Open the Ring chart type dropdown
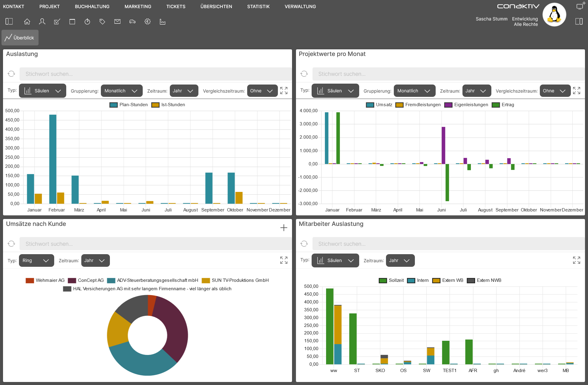588x385 pixels. pyautogui.click(x=36, y=260)
